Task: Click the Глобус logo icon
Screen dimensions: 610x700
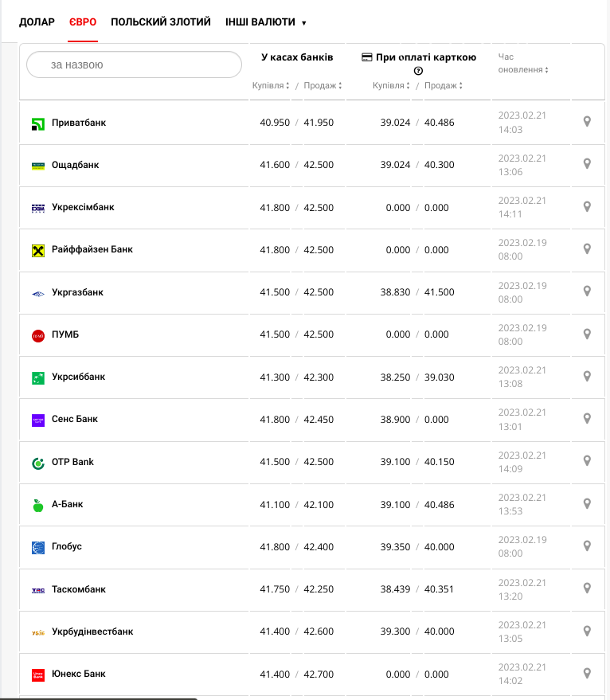Action: pyautogui.click(x=38, y=548)
